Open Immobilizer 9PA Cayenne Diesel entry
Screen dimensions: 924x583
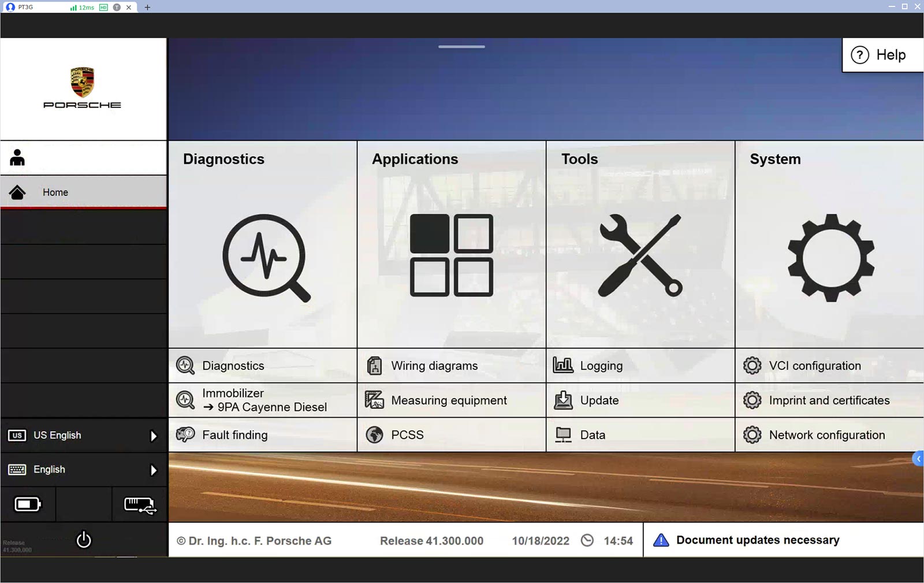point(263,400)
